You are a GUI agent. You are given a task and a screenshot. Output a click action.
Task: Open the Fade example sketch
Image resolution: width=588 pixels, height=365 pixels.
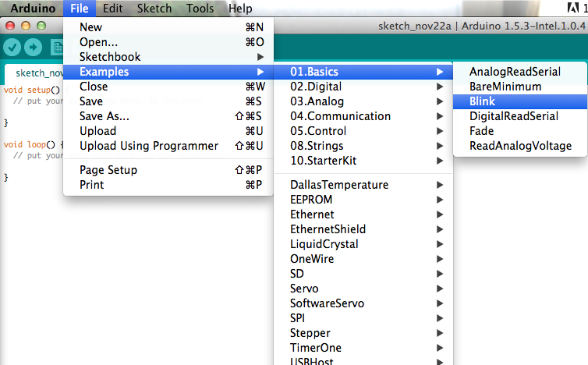coord(519,131)
